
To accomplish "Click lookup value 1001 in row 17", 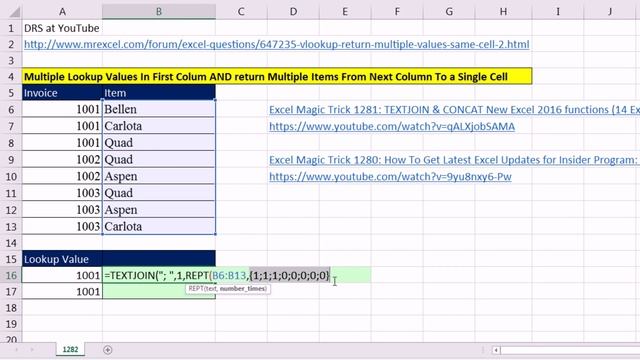I will [x=62, y=292].
